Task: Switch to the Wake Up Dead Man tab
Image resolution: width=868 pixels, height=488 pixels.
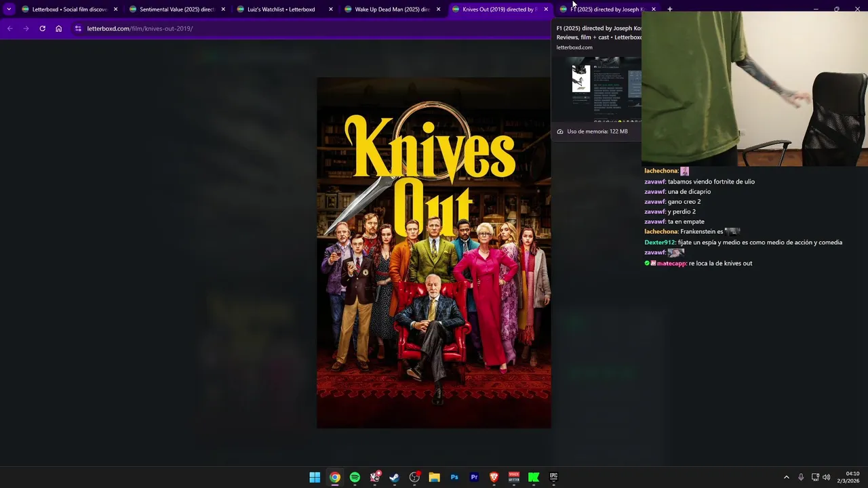Action: (392, 9)
